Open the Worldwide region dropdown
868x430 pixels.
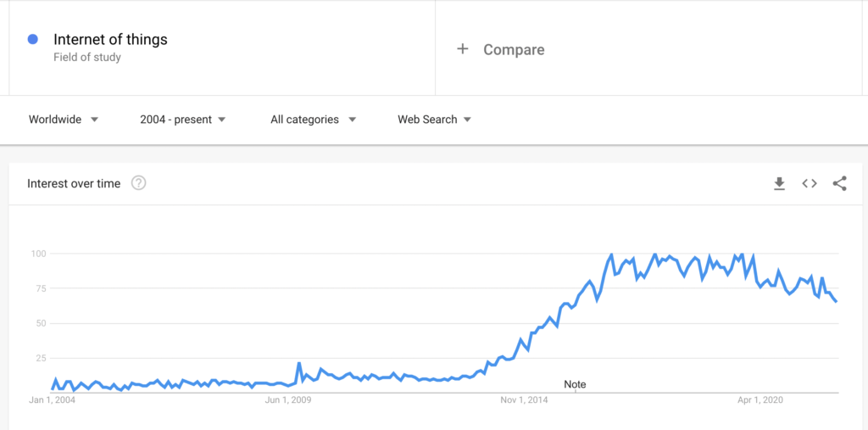[64, 120]
